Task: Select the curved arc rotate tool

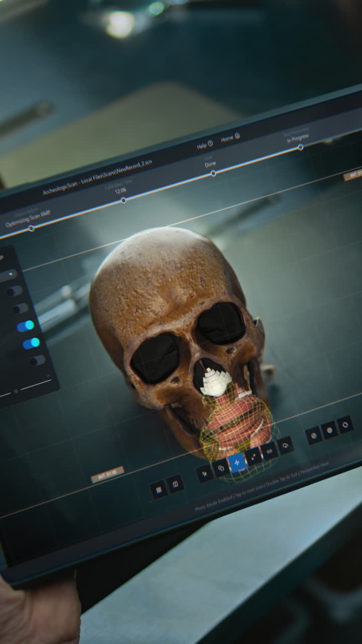Action: coord(286,445)
